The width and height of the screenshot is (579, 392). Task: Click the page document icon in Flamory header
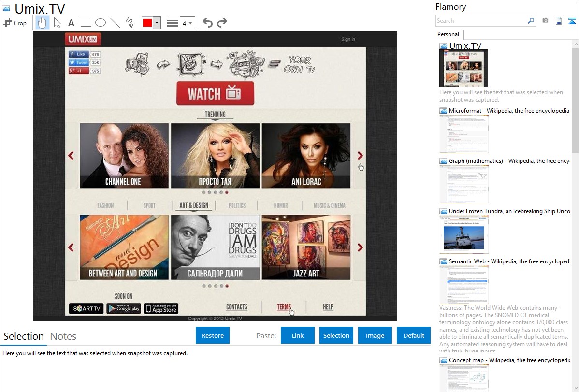pyautogui.click(x=559, y=21)
